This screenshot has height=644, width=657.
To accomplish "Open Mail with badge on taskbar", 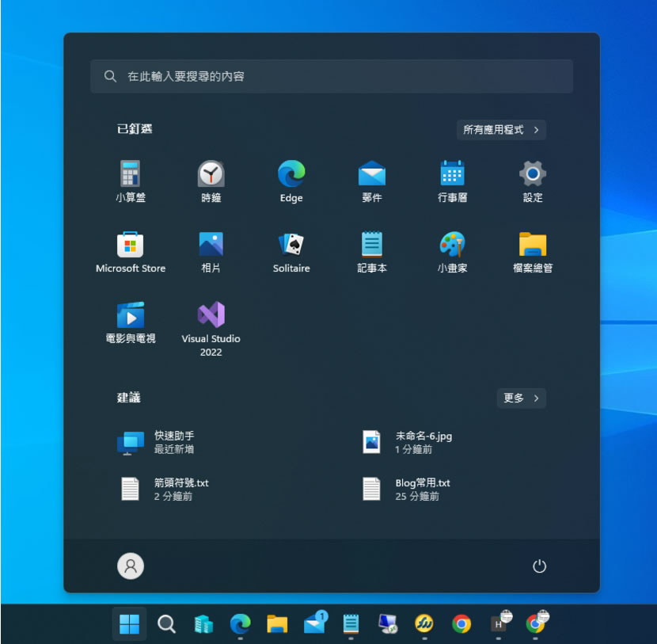I will [x=315, y=623].
